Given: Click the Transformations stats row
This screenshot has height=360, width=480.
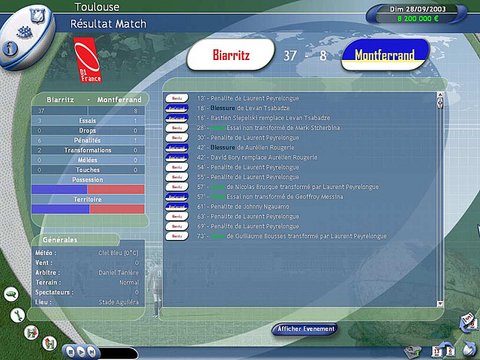Looking at the screenshot, I should [88, 150].
